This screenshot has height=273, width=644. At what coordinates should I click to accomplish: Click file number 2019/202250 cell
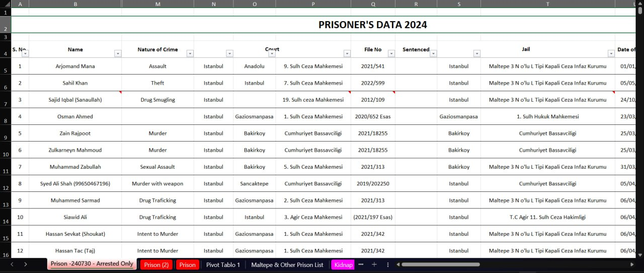point(373,184)
